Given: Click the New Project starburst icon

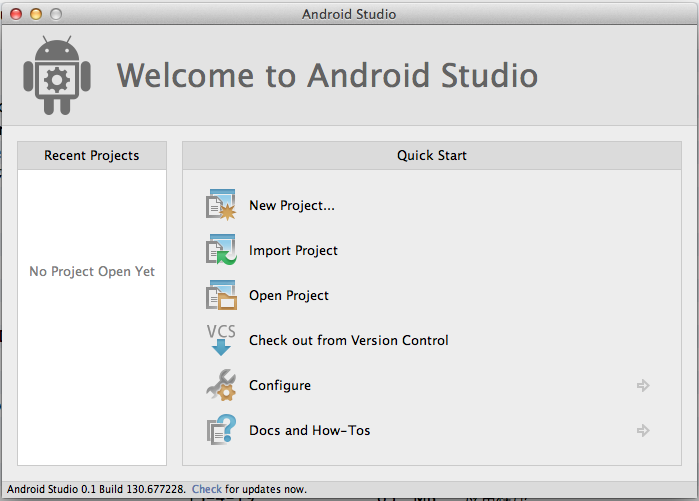Looking at the screenshot, I should click(220, 205).
